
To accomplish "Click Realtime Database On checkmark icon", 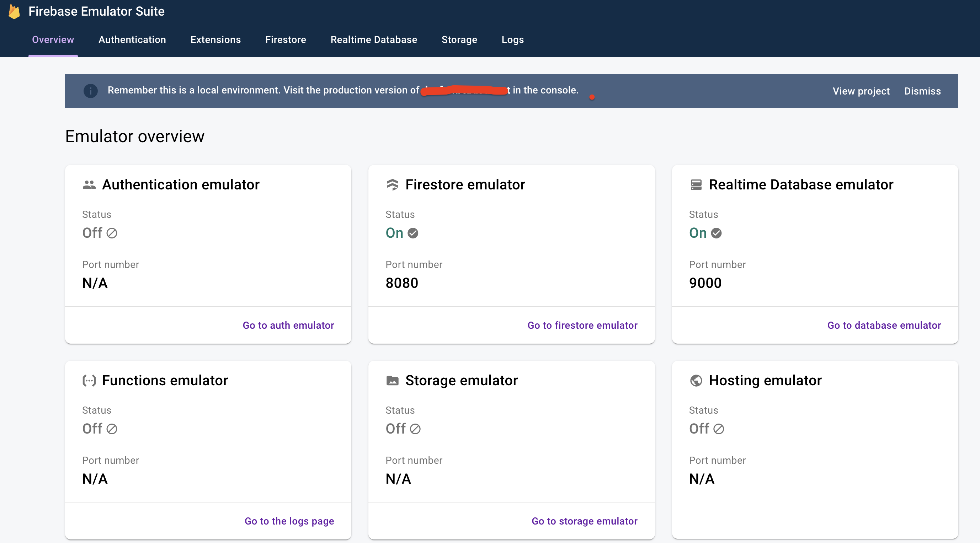I will click(x=716, y=233).
